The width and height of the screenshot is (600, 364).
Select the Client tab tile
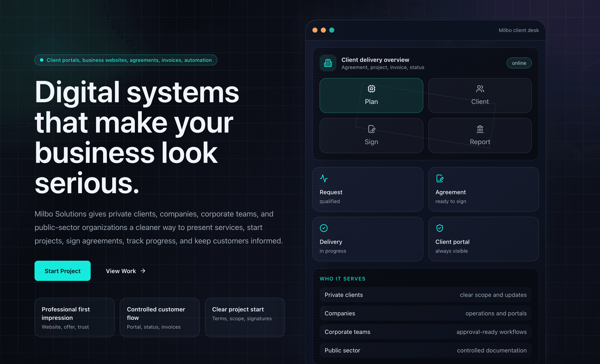click(480, 96)
